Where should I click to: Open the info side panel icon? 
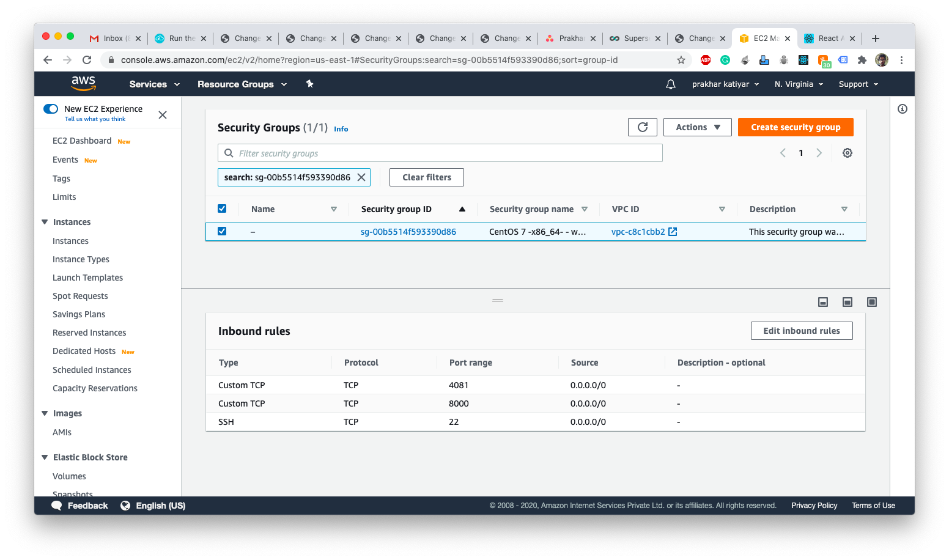903,109
